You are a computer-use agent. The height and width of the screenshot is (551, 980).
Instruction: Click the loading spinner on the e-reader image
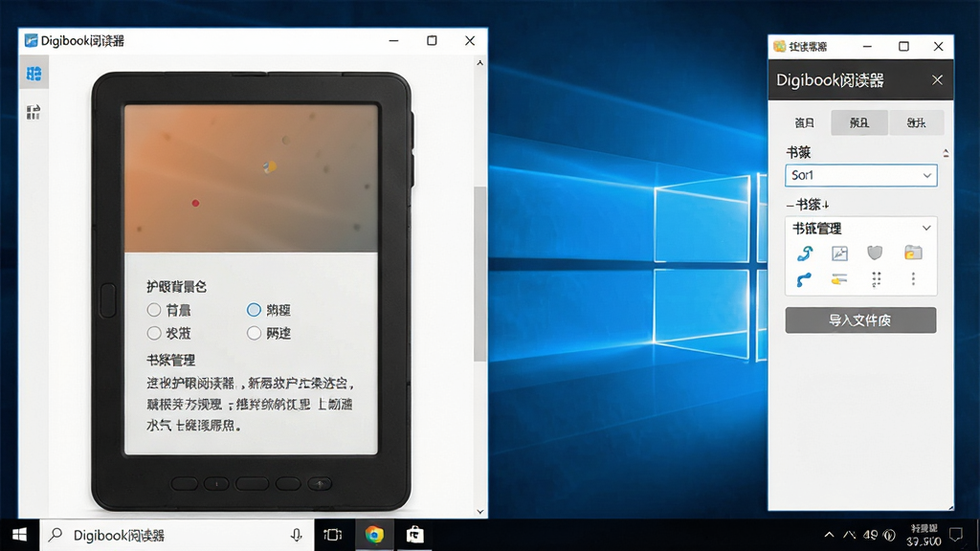coord(269,166)
